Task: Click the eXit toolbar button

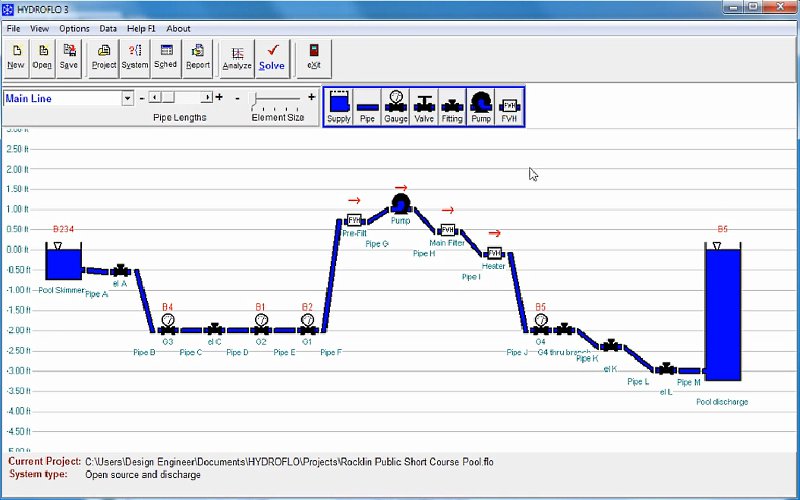Action: pos(314,58)
